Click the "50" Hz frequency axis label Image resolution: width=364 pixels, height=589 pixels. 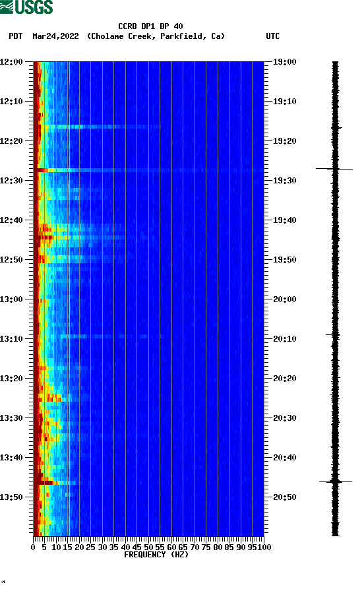149,547
